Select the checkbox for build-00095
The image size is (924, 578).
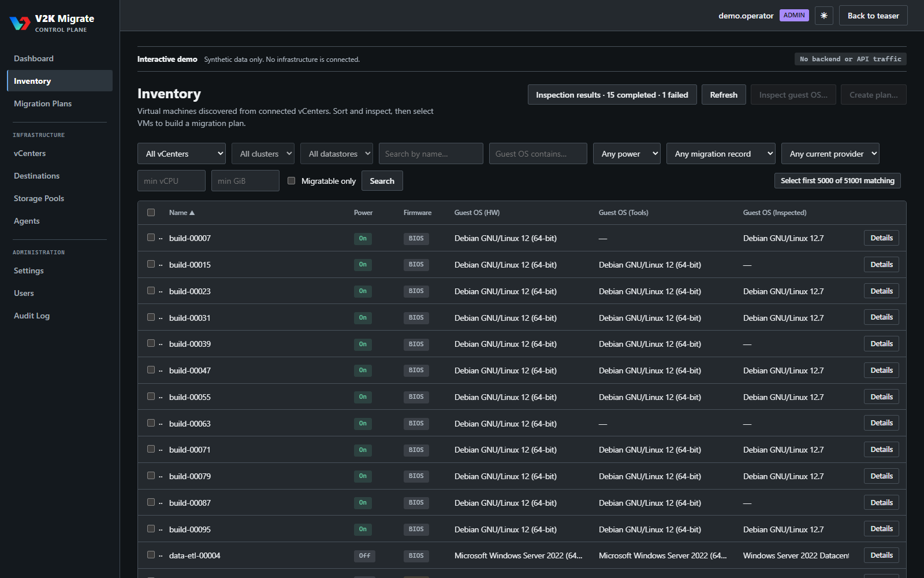click(151, 529)
